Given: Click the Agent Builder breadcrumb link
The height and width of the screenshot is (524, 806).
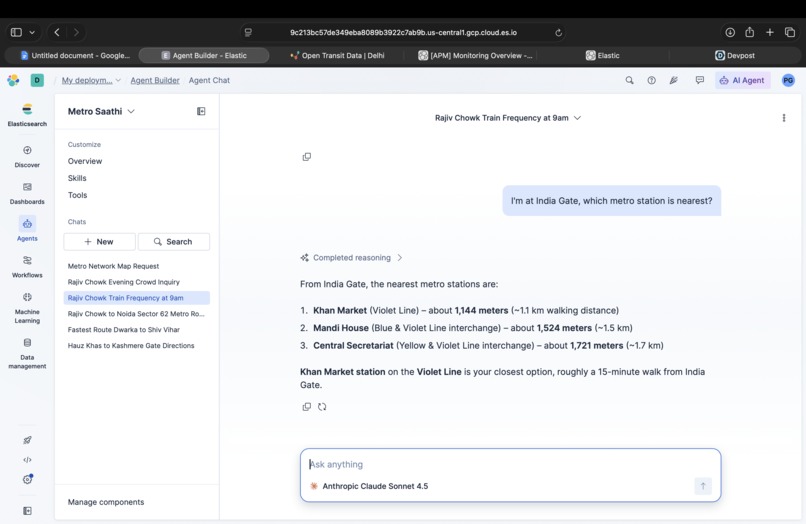Looking at the screenshot, I should [155, 80].
